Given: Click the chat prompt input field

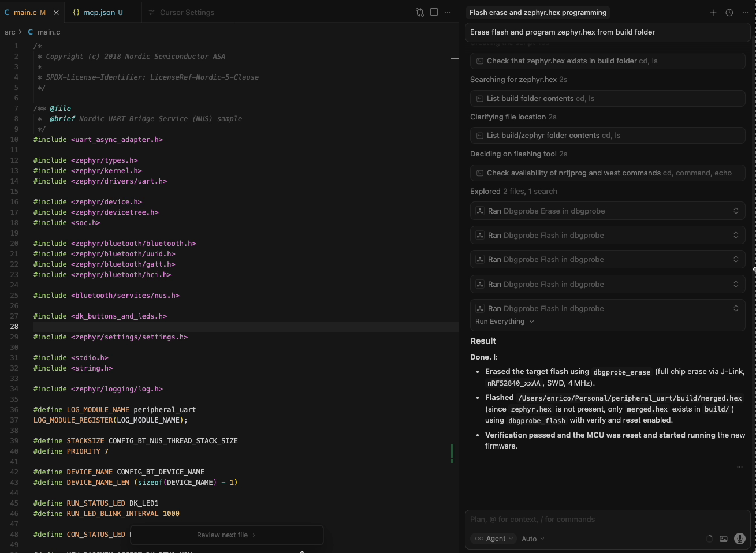Looking at the screenshot, I should click(x=606, y=520).
